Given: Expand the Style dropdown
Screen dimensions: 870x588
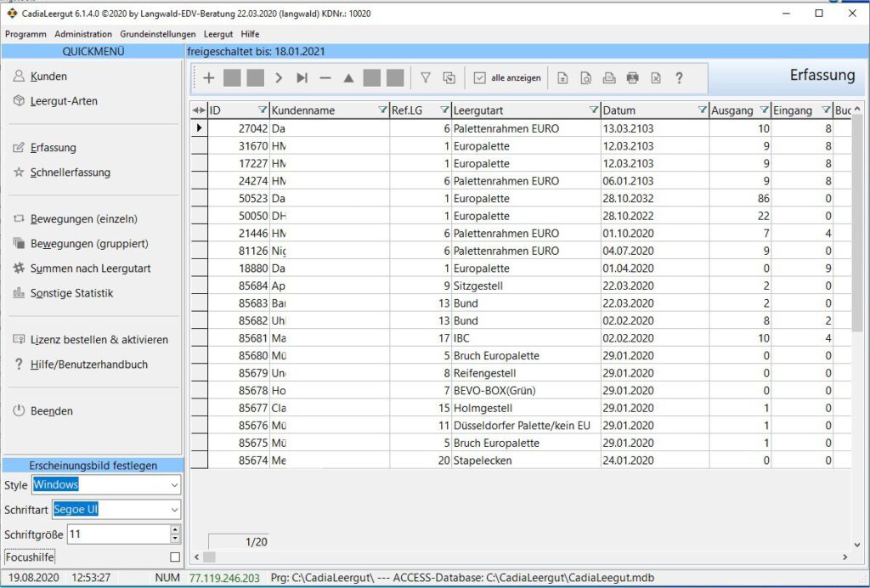Looking at the screenshot, I should point(174,485).
